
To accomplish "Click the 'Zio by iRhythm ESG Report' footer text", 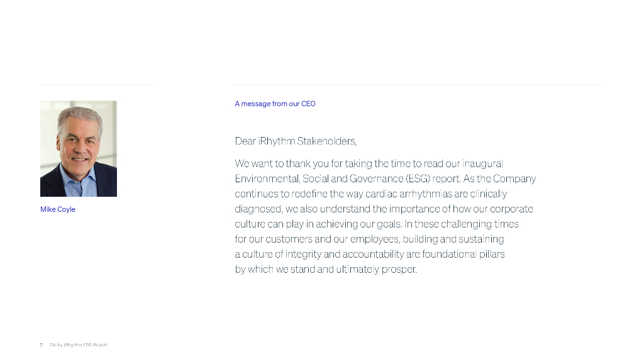I will pyautogui.click(x=79, y=344).
